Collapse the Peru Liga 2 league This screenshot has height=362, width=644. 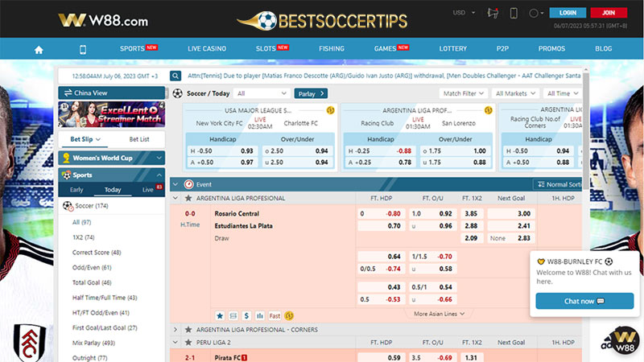175,343
